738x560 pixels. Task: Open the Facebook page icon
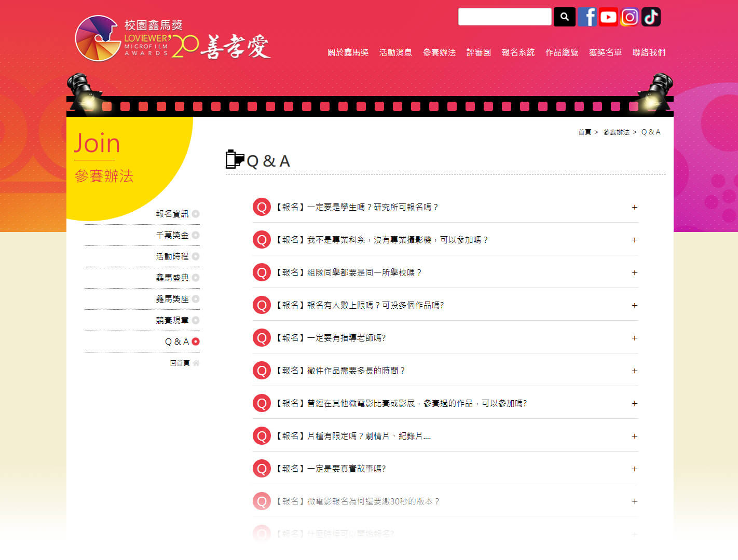tap(587, 17)
